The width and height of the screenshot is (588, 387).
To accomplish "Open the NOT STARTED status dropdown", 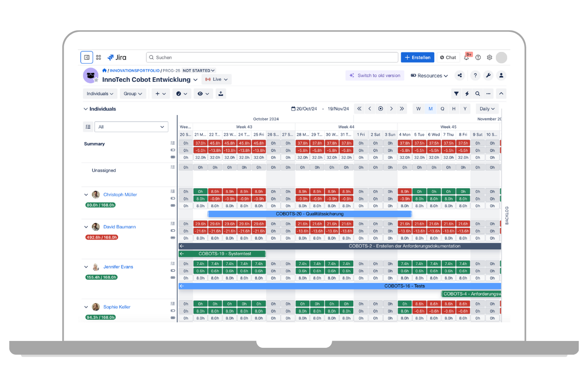I will tap(198, 71).
